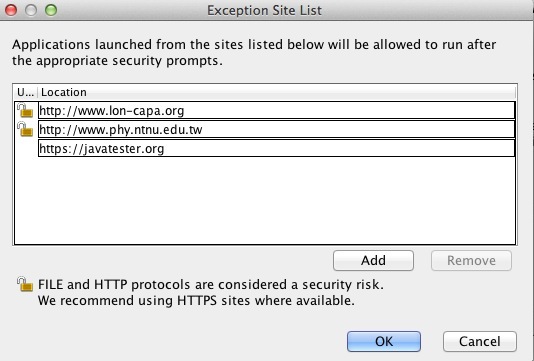Click the green zoom window button

51,10
